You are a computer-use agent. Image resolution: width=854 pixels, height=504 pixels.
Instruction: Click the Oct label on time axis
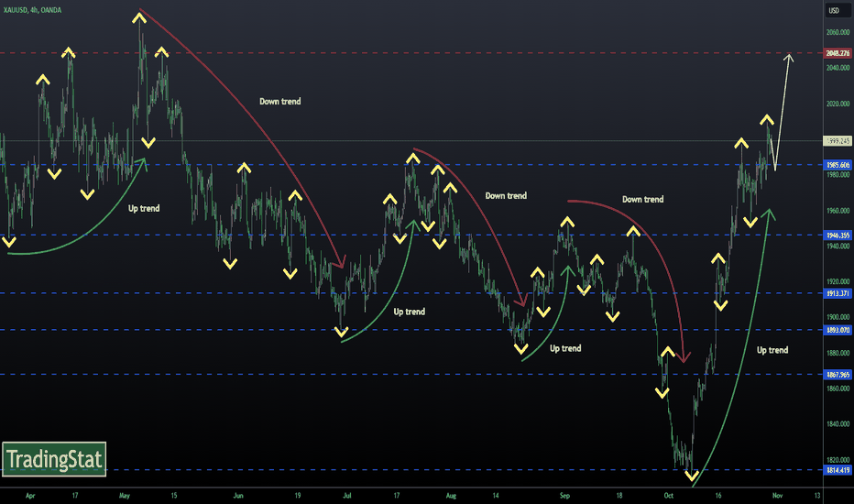[x=668, y=495]
